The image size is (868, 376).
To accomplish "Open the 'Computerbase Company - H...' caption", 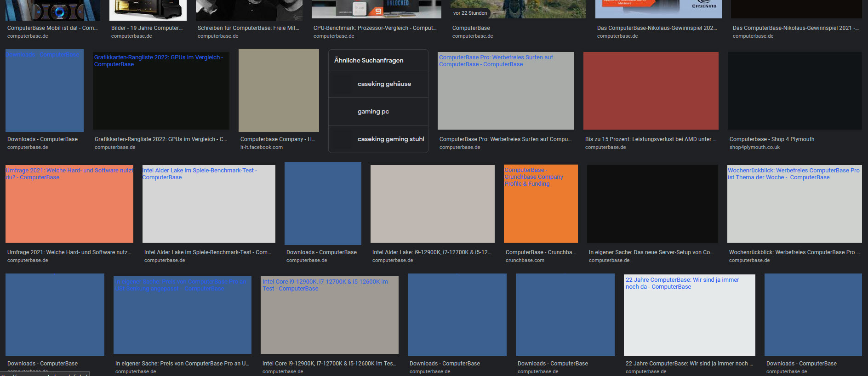I will pos(278,139).
